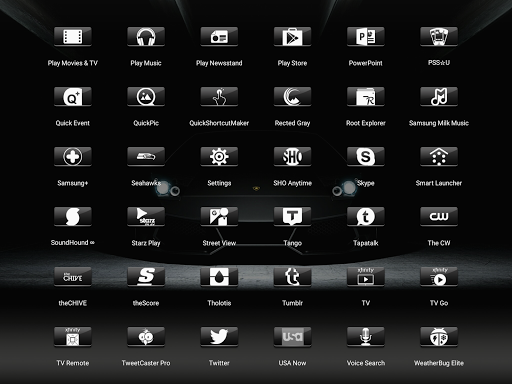Open the QuickShortcutMaker icon
Image resolution: width=512 pixels, height=384 pixels.
coord(219,96)
